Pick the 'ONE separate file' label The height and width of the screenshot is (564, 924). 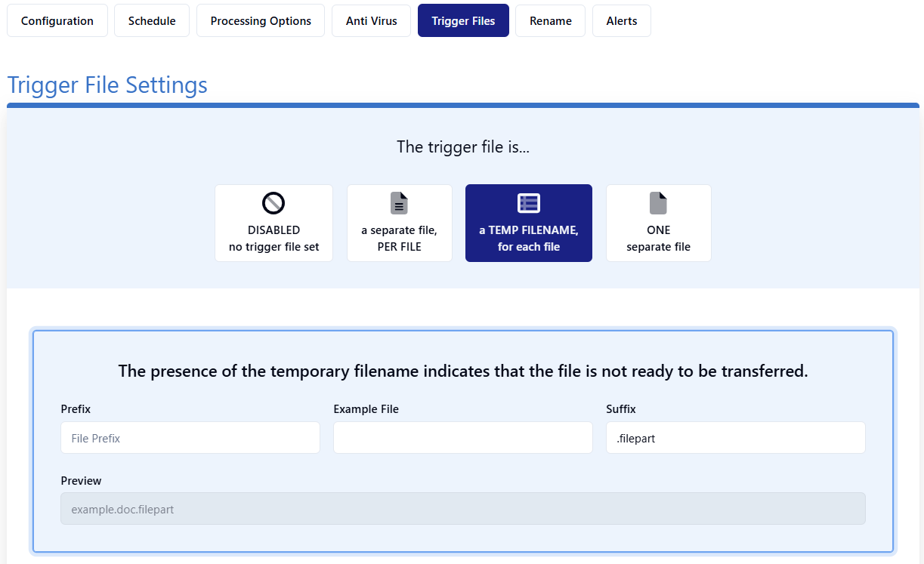point(658,239)
